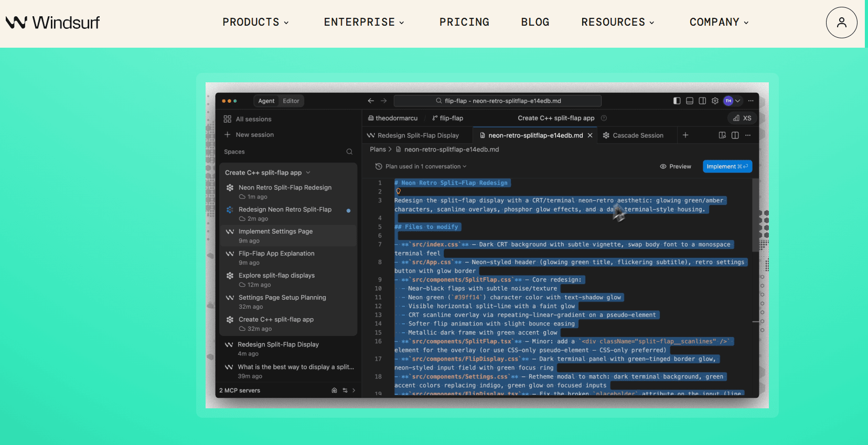Open MCP configuration sliders icon
This screenshot has height=445, width=868.
pos(345,390)
